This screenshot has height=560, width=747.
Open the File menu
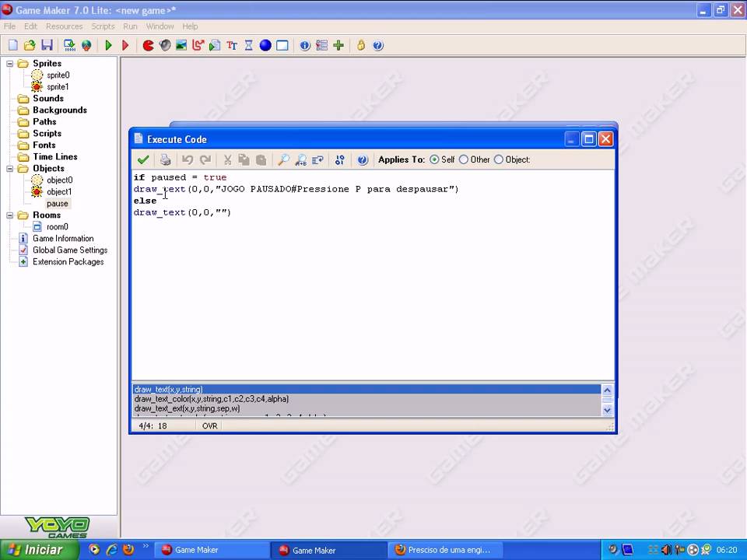pos(9,26)
